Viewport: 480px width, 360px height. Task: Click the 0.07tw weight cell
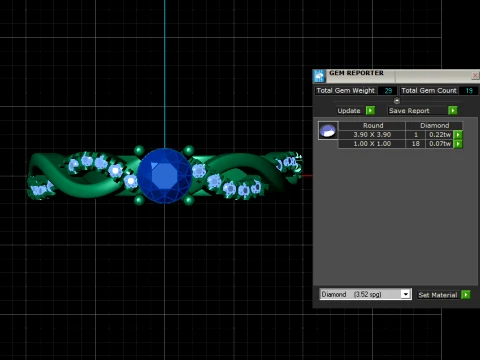coord(439,144)
